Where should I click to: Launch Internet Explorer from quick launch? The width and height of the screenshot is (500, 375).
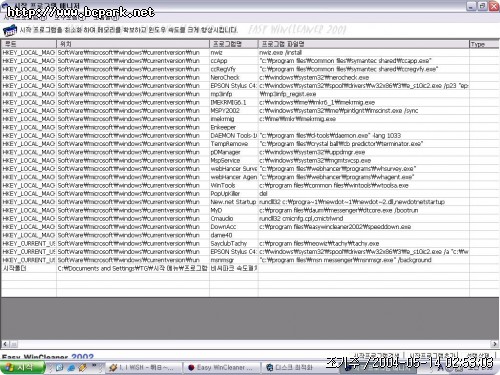click(x=71, y=367)
